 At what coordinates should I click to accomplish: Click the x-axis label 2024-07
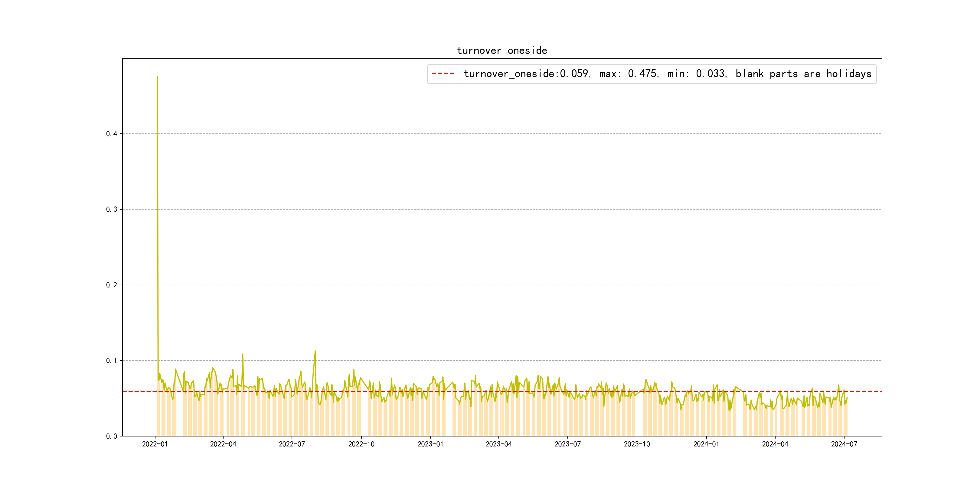[x=844, y=444]
